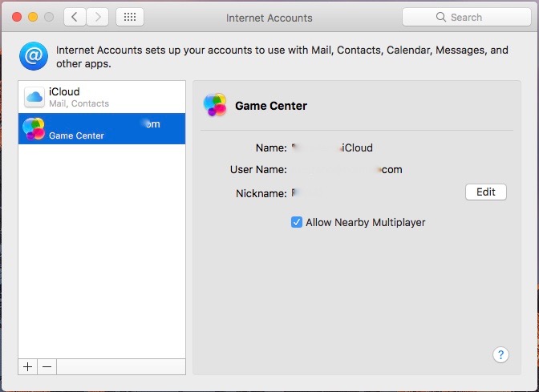
Task: Click the 'Name:' label
Action: tap(271, 148)
